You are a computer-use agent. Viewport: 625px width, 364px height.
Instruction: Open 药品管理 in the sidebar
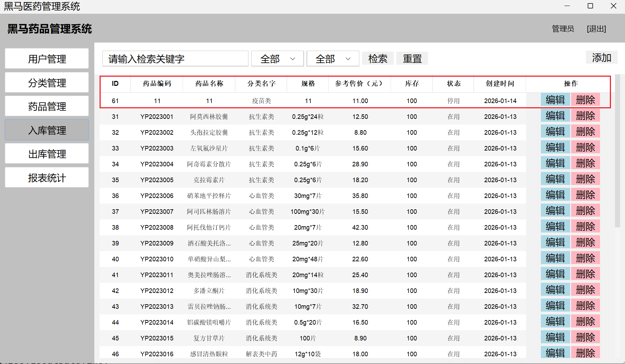(x=47, y=106)
